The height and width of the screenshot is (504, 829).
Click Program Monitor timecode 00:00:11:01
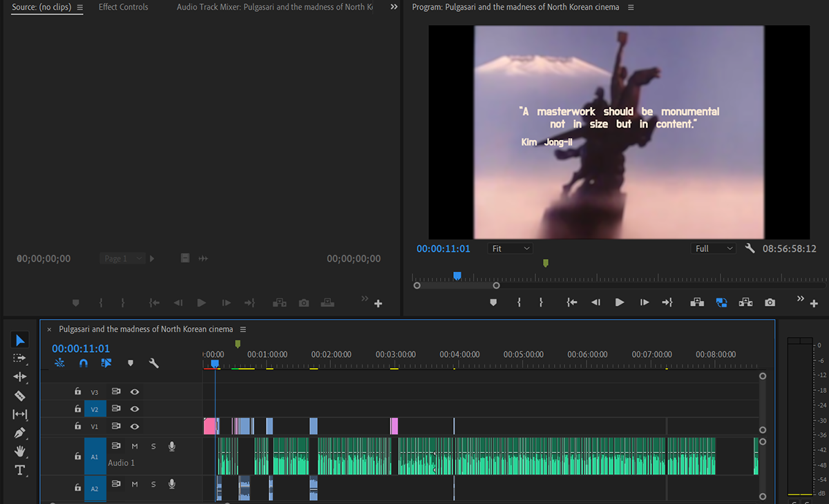click(443, 249)
